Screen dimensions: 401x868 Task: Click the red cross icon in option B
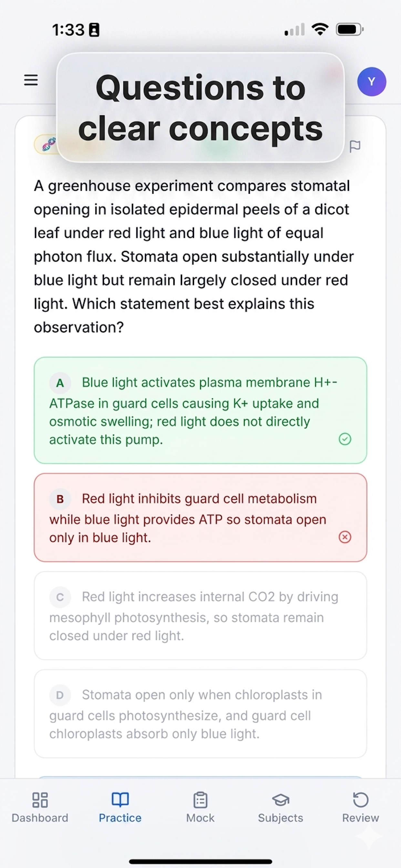[x=345, y=537]
